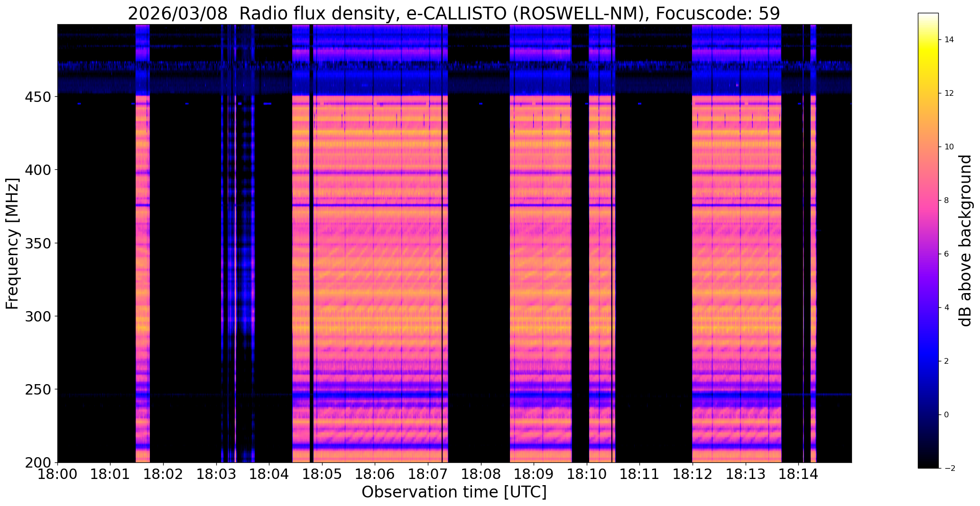The image size is (980, 506).
Task: Click the 300 MHz frequency tick label
Action: coord(39,316)
